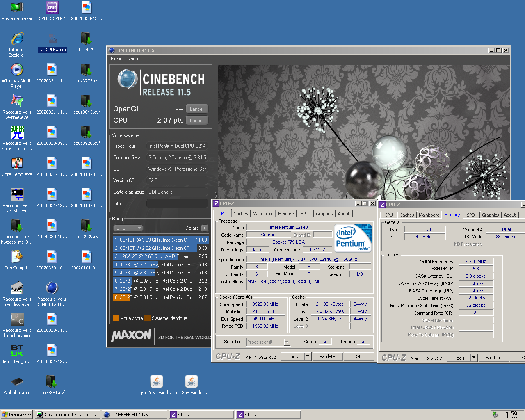Select ranking row 3 AMD Opteron 7.95
525x420 pixels.
tap(161, 256)
